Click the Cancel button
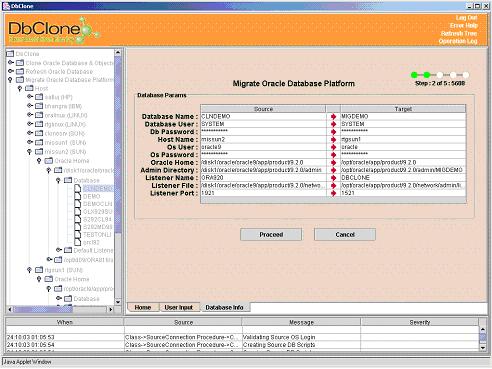 point(345,235)
